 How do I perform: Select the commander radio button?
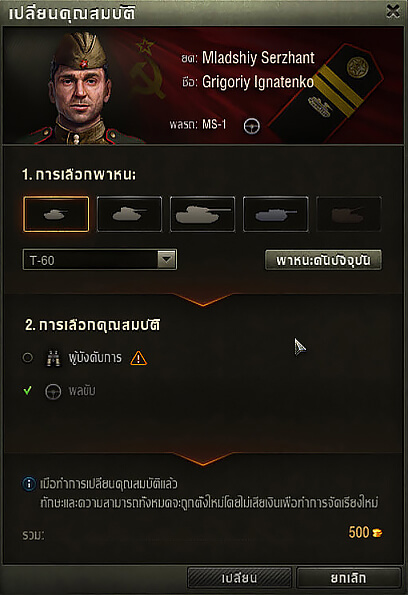28,357
